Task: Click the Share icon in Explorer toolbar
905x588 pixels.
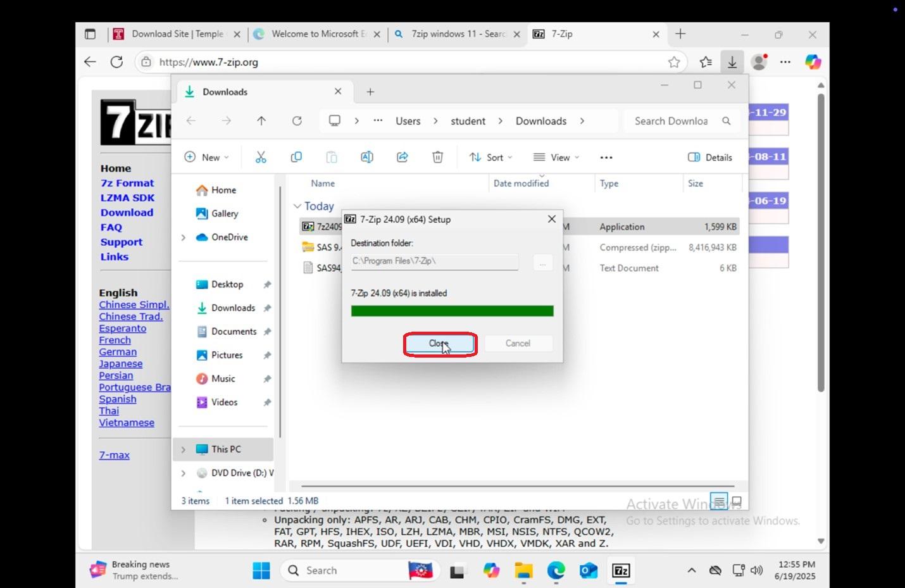Action: coord(403,158)
